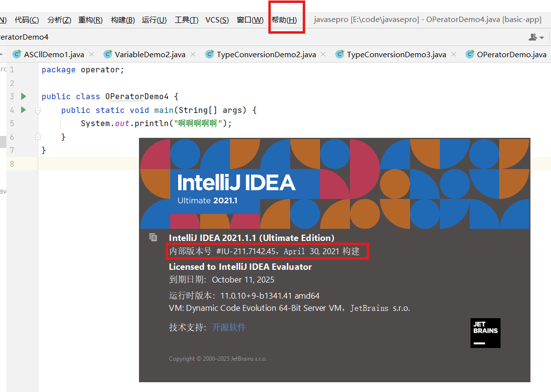The width and height of the screenshot is (551, 392).
Task: Open the 重构(R) menu
Action: tap(91, 20)
